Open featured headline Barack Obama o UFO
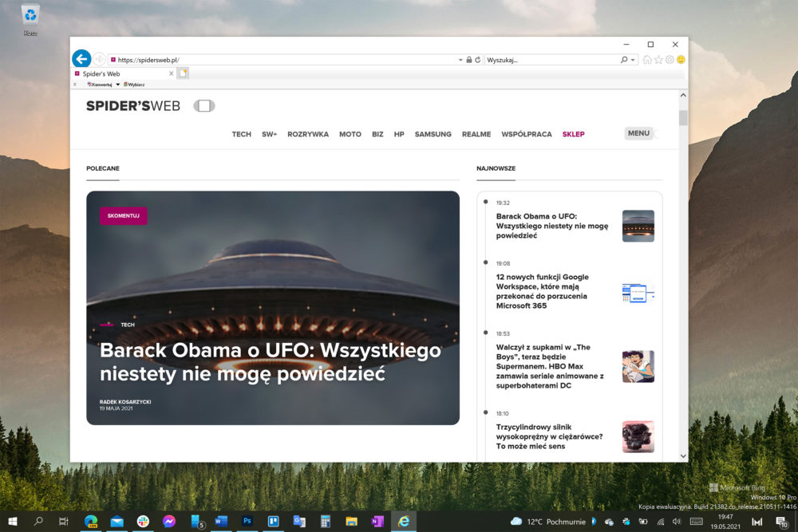The width and height of the screenshot is (798, 532). 271,361
